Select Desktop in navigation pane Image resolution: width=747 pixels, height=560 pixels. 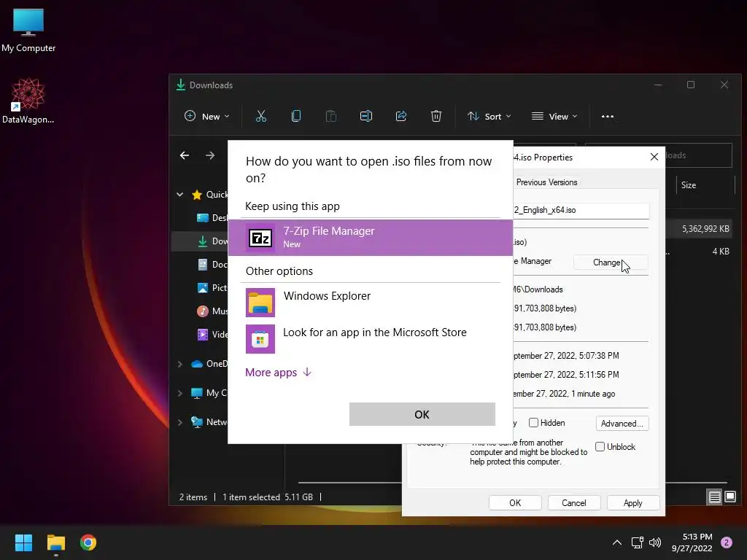click(x=213, y=217)
